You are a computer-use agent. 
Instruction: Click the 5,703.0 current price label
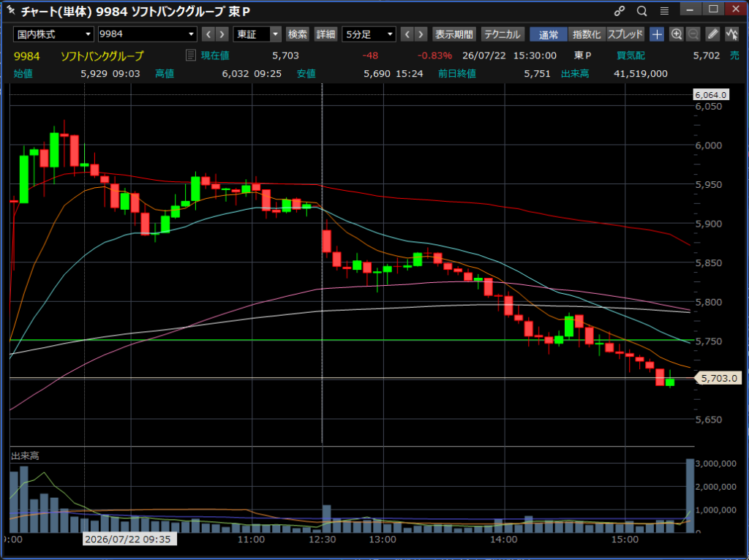(x=718, y=378)
